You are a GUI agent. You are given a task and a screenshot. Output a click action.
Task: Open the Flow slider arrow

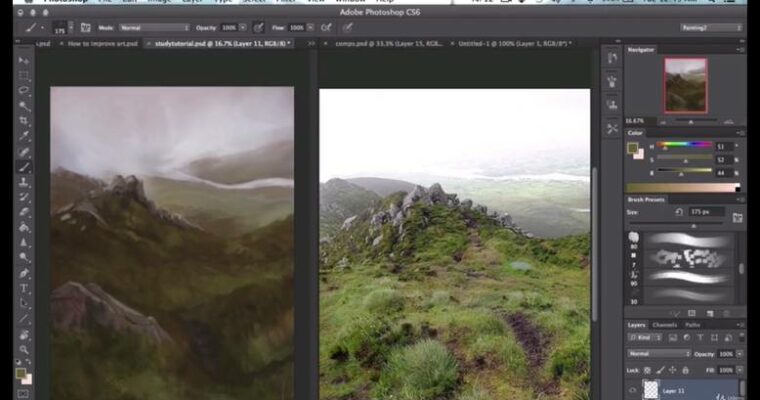[x=310, y=28]
